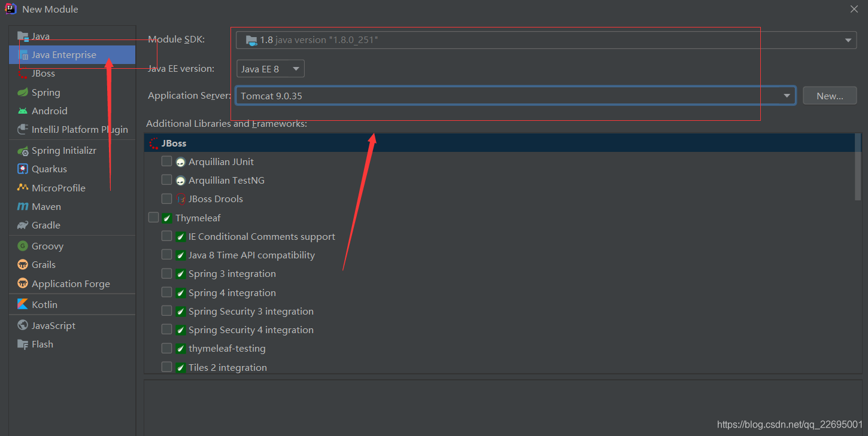Select Gradle module type

pyautogui.click(x=72, y=225)
